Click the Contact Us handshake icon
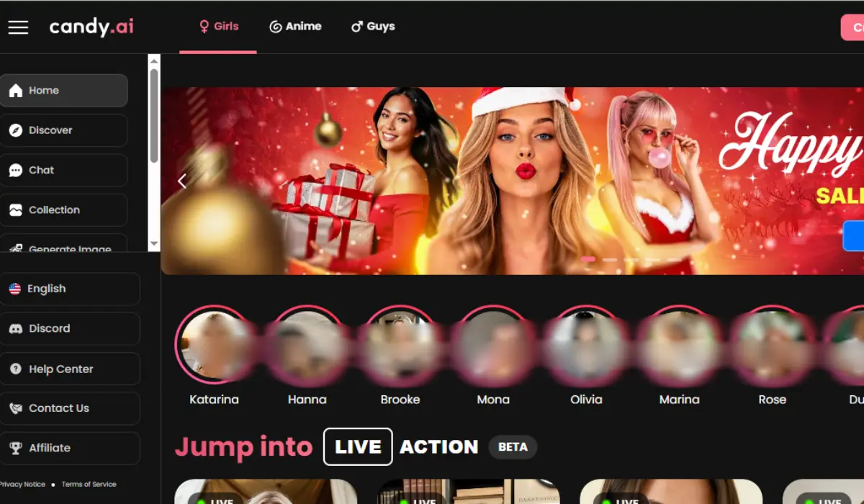The image size is (864, 504). (15, 408)
